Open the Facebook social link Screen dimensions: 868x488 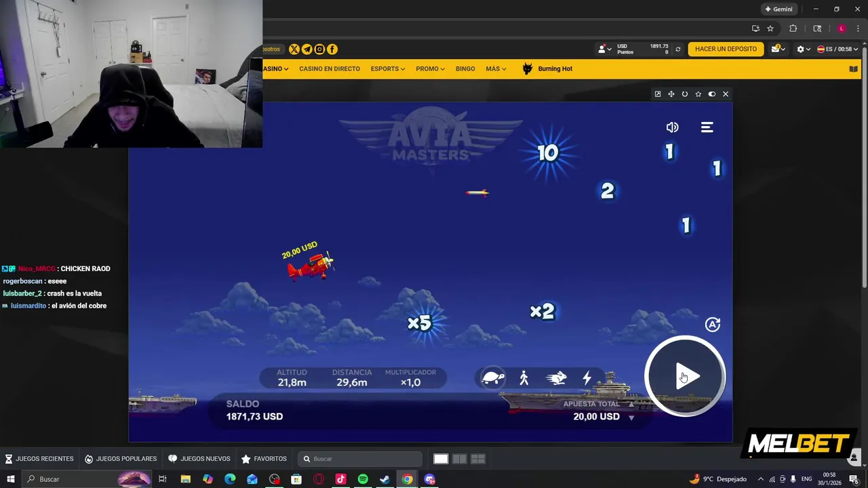332,49
